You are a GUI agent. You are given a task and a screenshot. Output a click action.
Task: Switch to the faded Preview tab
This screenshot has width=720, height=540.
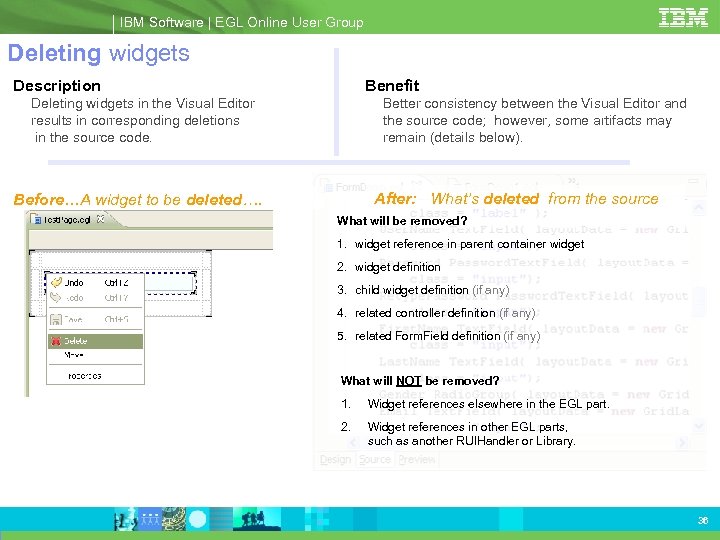[417, 459]
